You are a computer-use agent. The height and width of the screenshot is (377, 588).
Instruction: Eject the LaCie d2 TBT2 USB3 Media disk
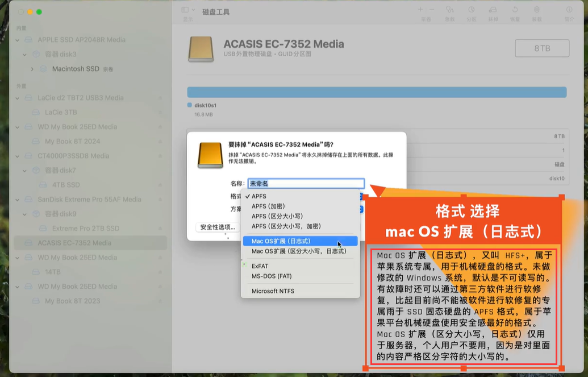(x=160, y=98)
